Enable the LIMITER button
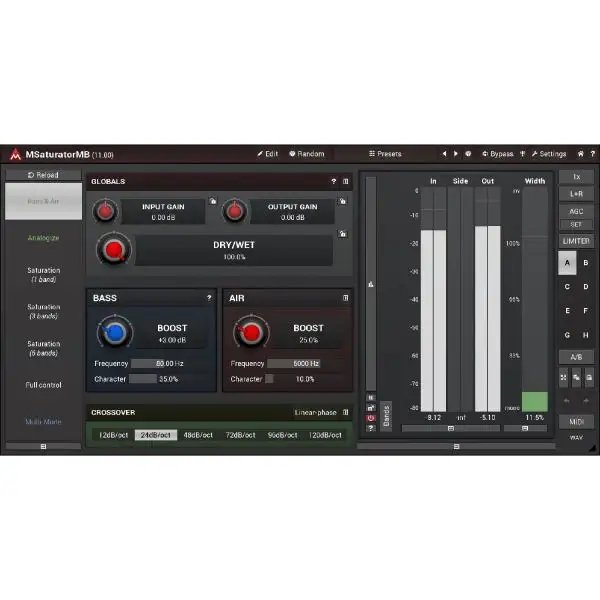Image resolution: width=600 pixels, height=600 pixels. pos(576,241)
